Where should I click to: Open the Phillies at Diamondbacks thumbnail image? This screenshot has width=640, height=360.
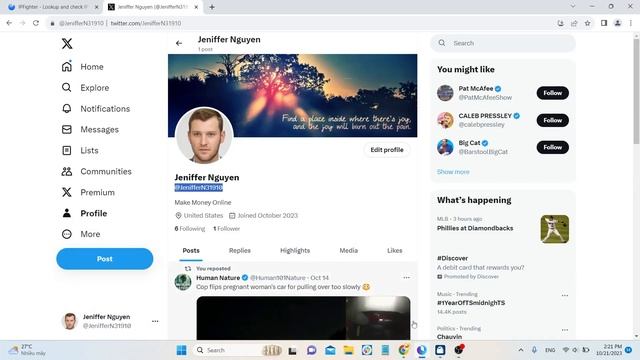point(554,229)
